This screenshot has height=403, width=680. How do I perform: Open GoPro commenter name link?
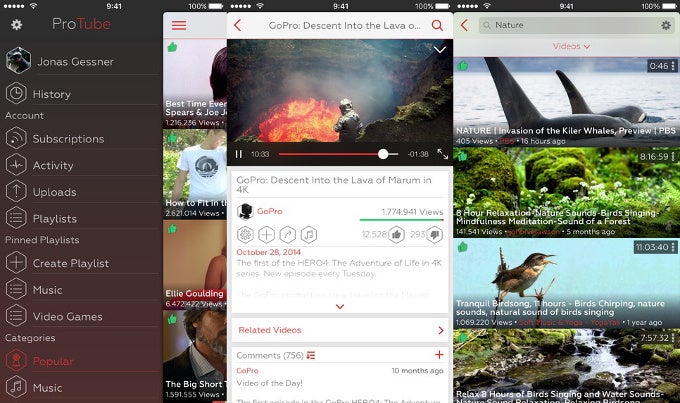point(247,370)
